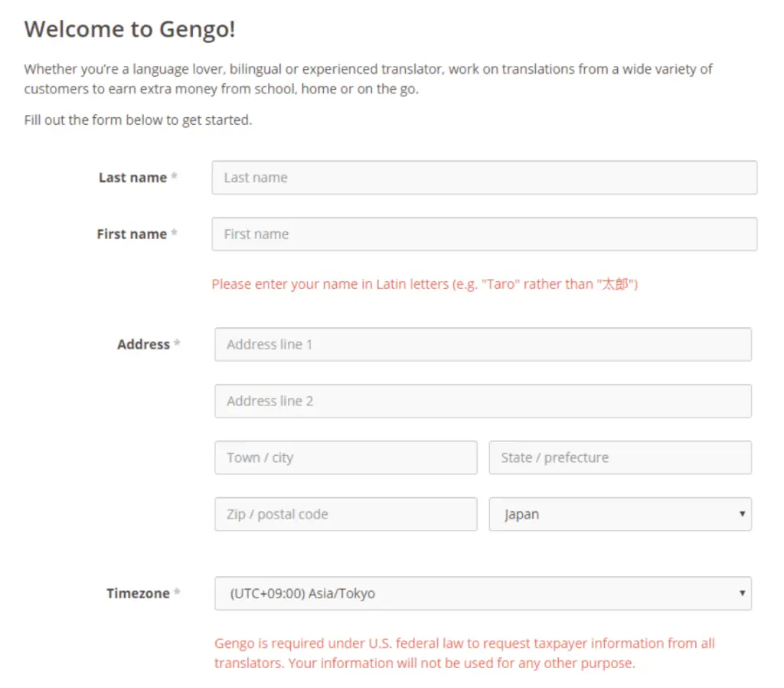Focus the Town / city field
This screenshot has height=688, width=784.
346,457
